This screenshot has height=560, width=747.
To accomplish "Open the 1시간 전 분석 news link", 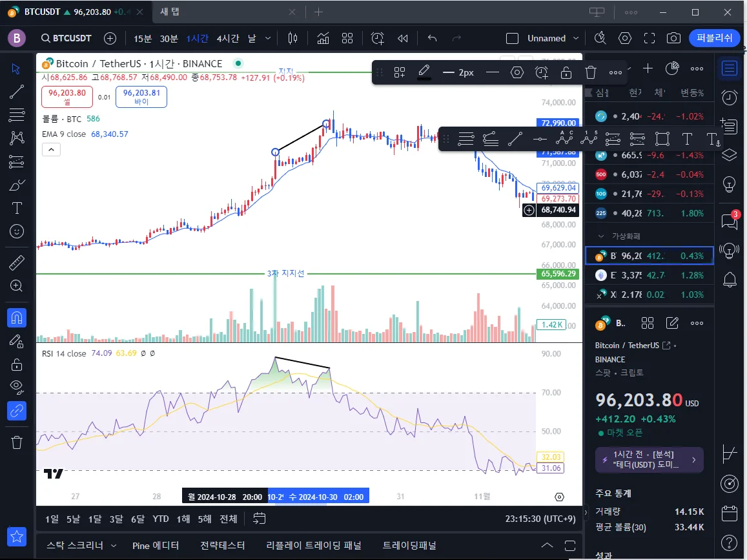I will point(650,460).
